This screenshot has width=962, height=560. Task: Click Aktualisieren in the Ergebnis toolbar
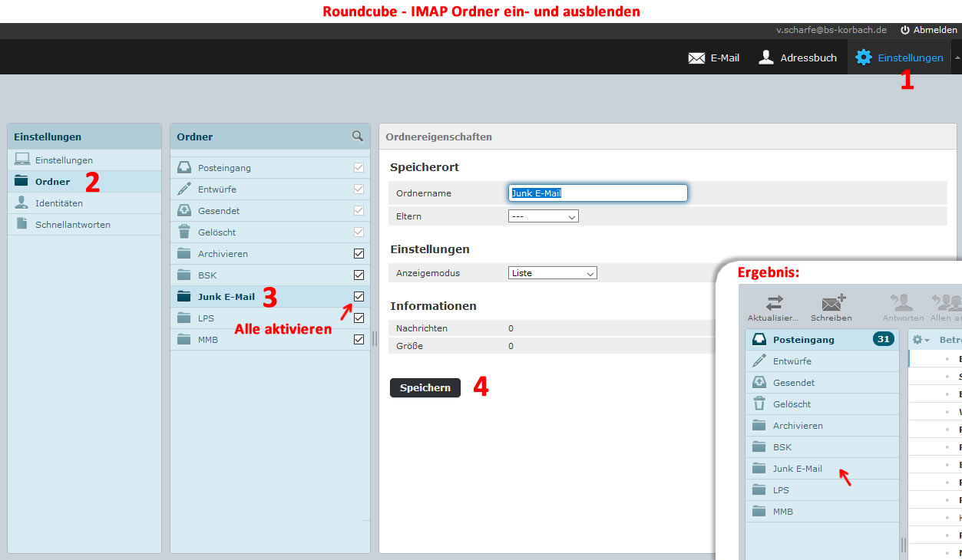773,308
